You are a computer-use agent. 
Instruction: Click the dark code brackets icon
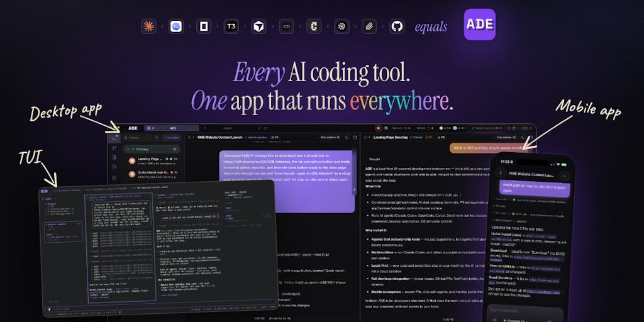pyautogui.click(x=286, y=26)
